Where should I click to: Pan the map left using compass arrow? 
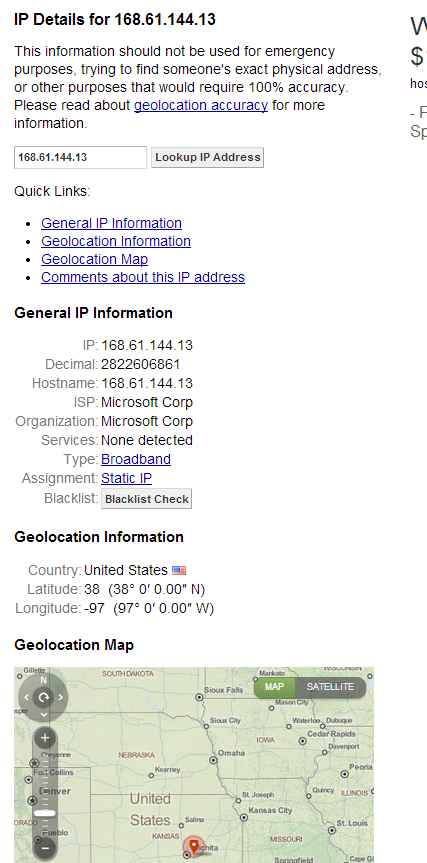26,697
